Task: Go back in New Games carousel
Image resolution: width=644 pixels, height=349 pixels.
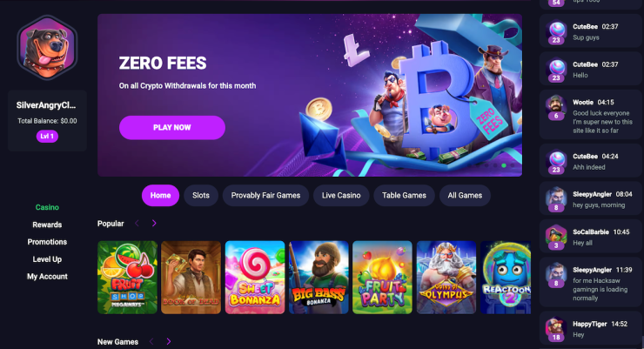Action: [x=151, y=342]
